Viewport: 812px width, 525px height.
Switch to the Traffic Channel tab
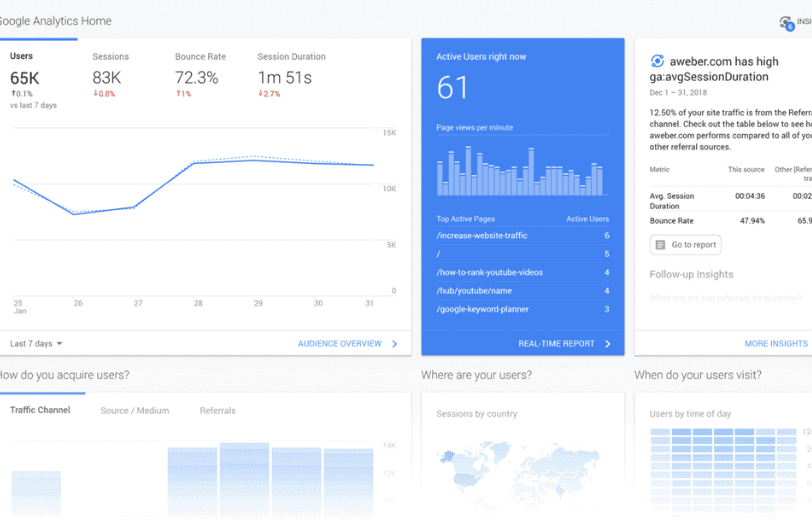click(40, 410)
